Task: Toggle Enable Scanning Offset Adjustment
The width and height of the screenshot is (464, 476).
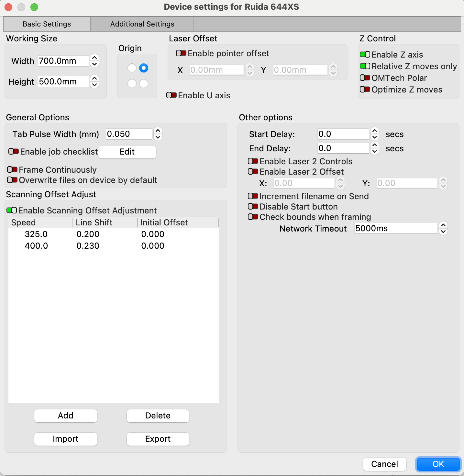Action: 12,210
